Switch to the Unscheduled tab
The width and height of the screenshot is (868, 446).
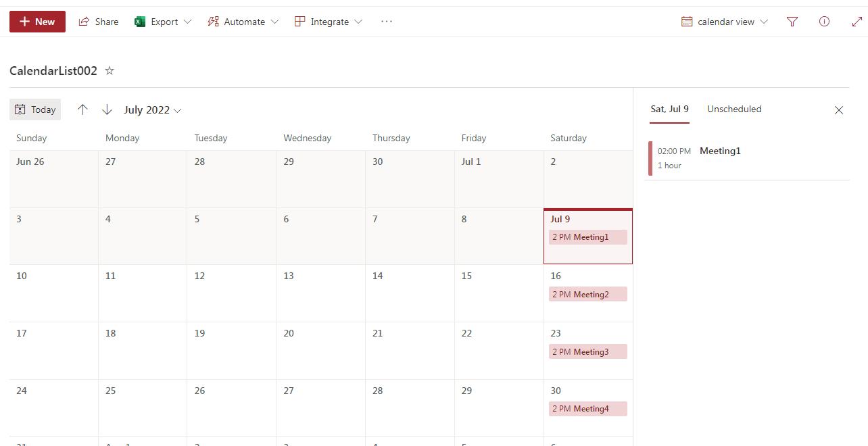[x=734, y=109]
